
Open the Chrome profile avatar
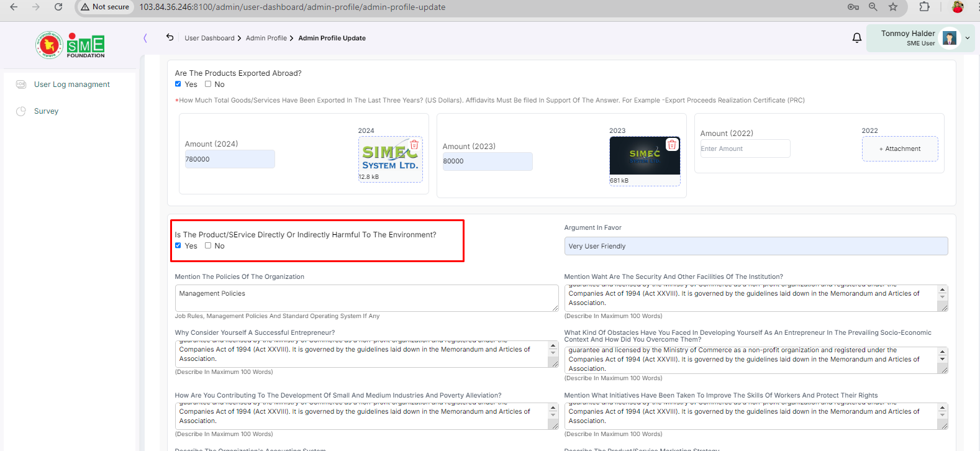tap(958, 7)
